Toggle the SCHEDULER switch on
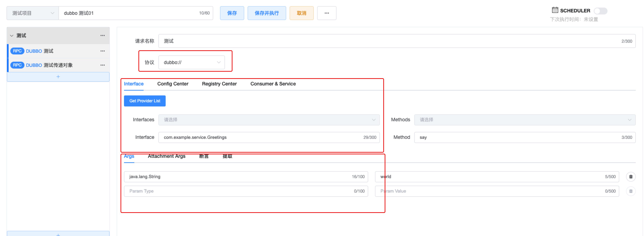The image size is (644, 236). tap(600, 11)
